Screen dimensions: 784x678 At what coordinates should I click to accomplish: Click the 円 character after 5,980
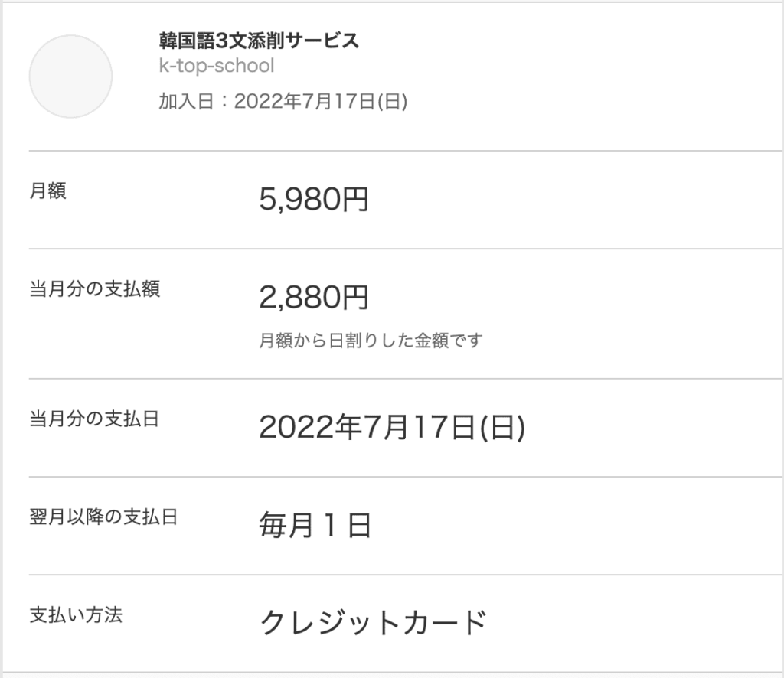[x=355, y=200]
